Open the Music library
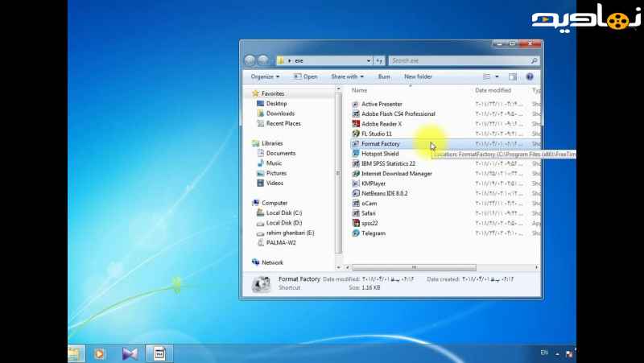Screen dimensions: 644x363 click(274, 163)
